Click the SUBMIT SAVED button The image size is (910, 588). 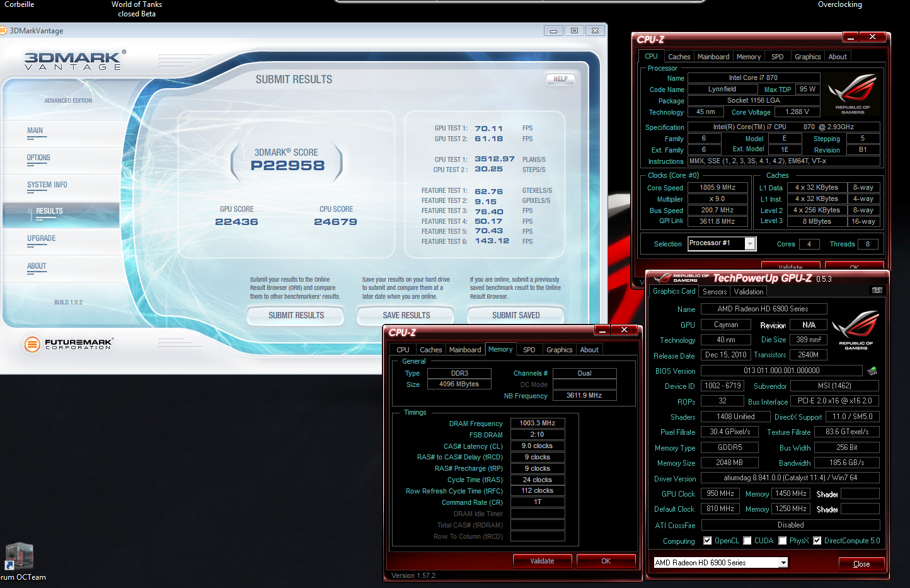pyautogui.click(x=515, y=315)
